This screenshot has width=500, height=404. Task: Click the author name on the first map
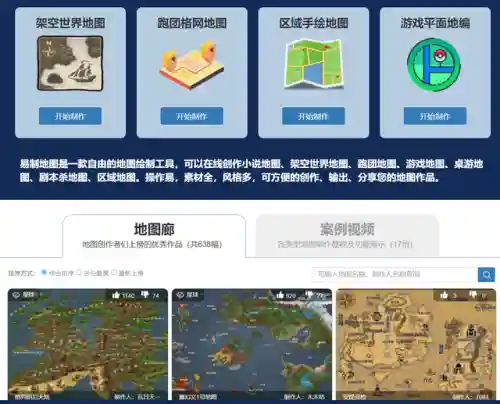click(x=137, y=397)
